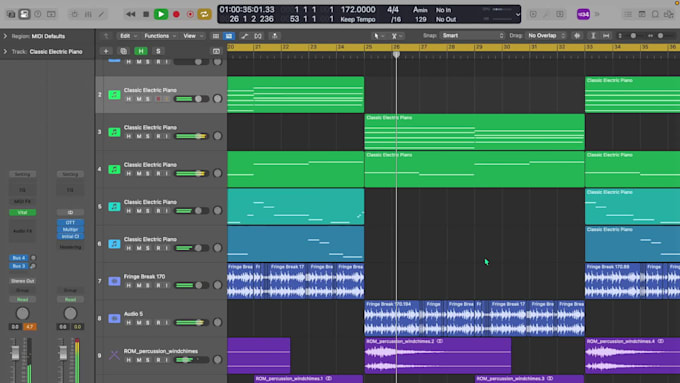The width and height of the screenshot is (680, 383).
Task: Expand the LCD display mode chevron
Action: pyautogui.click(x=517, y=14)
